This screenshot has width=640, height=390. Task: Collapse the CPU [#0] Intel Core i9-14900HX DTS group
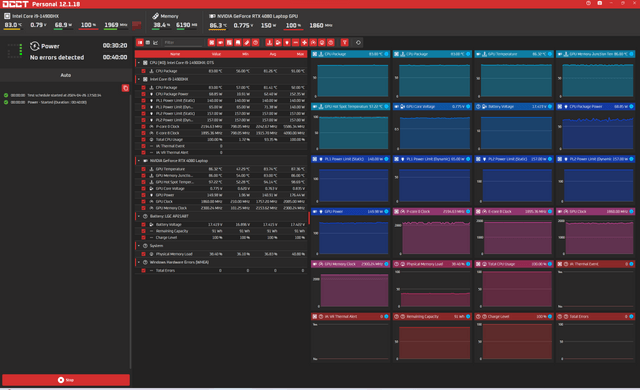[x=139, y=63]
